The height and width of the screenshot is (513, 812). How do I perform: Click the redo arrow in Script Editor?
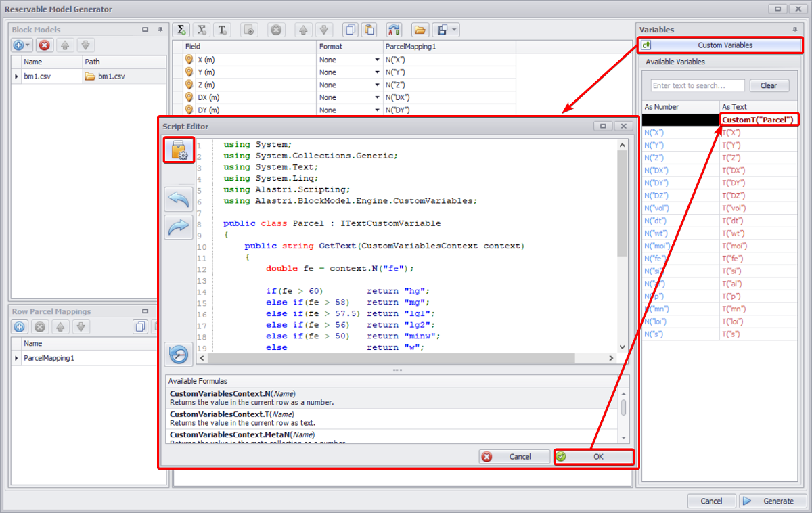coord(179,228)
